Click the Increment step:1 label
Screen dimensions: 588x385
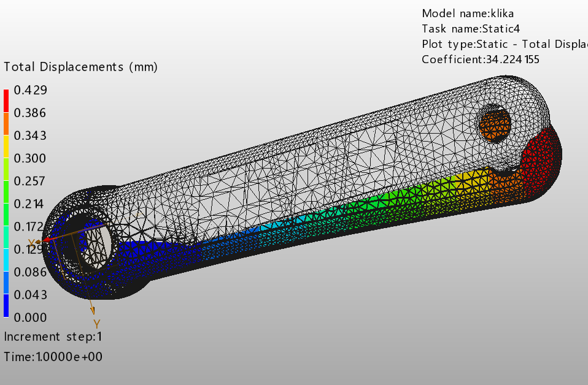click(53, 337)
